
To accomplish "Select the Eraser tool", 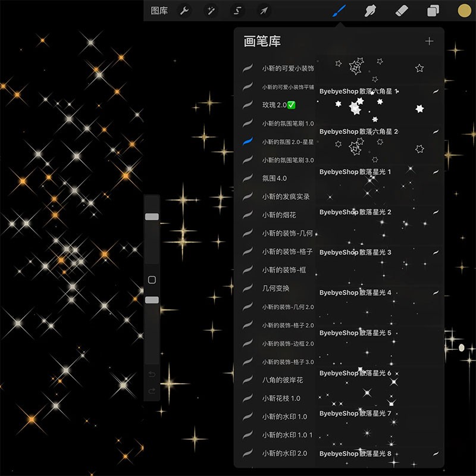I will tap(402, 11).
